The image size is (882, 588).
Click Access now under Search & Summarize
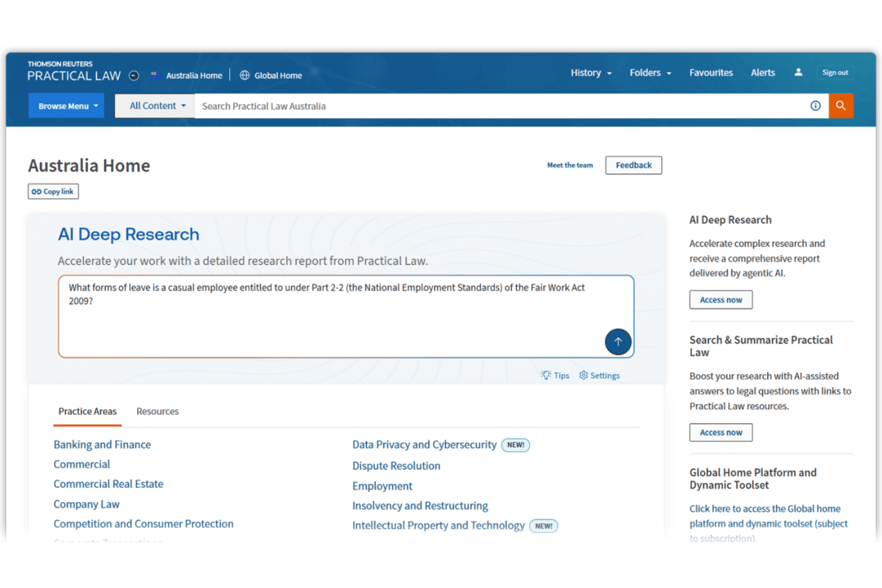click(x=721, y=433)
